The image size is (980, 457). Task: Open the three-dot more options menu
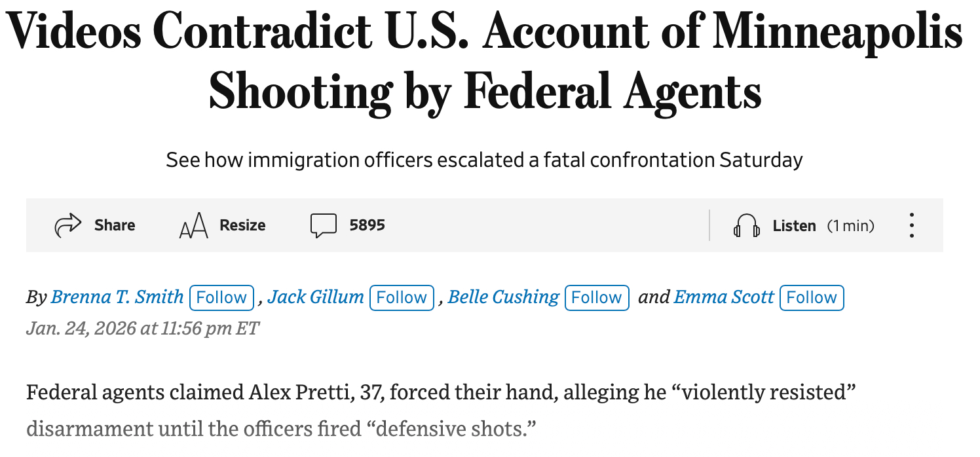click(911, 226)
